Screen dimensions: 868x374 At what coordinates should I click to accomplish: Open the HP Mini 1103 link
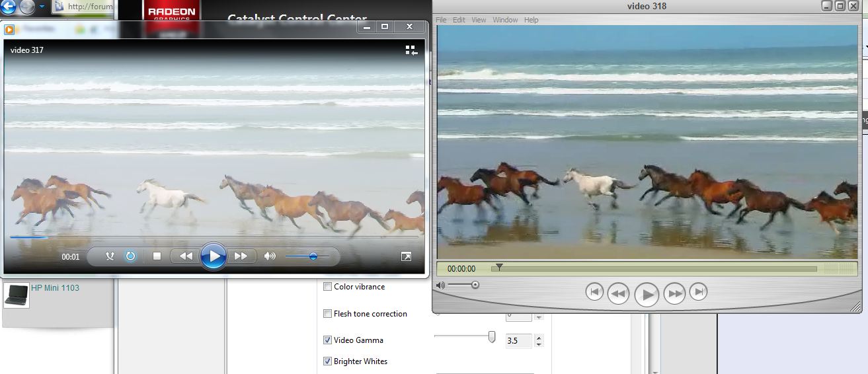pyautogui.click(x=56, y=288)
